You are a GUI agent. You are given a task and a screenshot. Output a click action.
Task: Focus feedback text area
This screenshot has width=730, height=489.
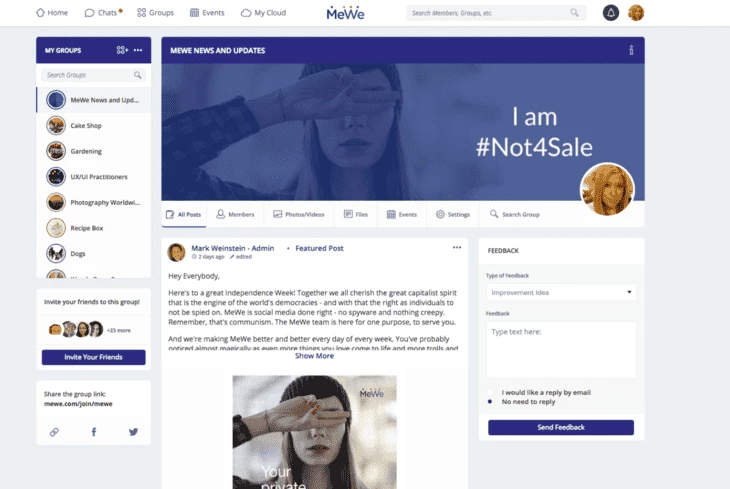[x=561, y=350]
